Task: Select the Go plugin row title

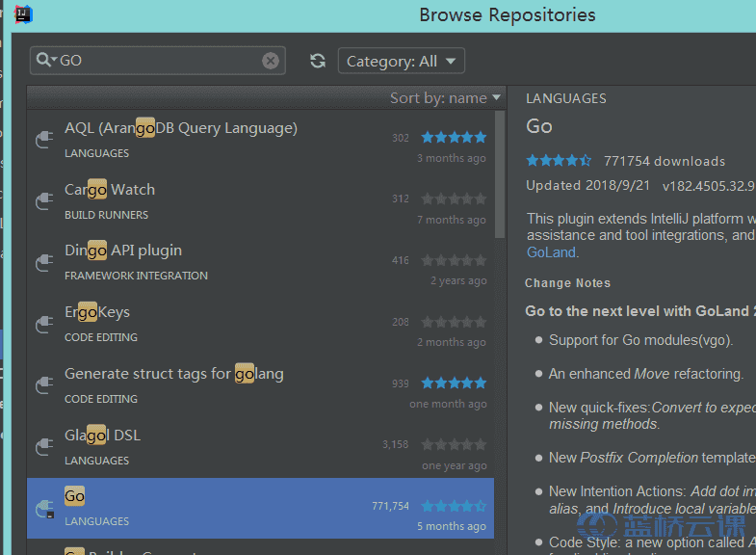Action: pos(75,496)
